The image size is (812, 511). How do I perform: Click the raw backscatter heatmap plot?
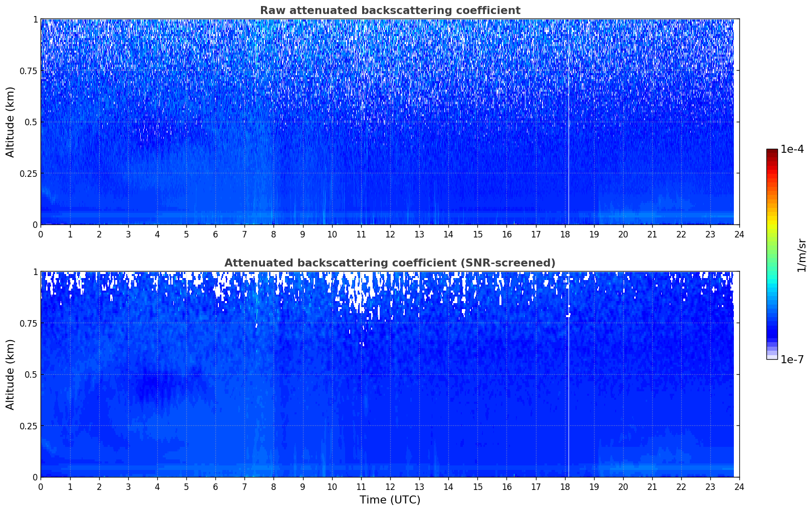(390, 122)
